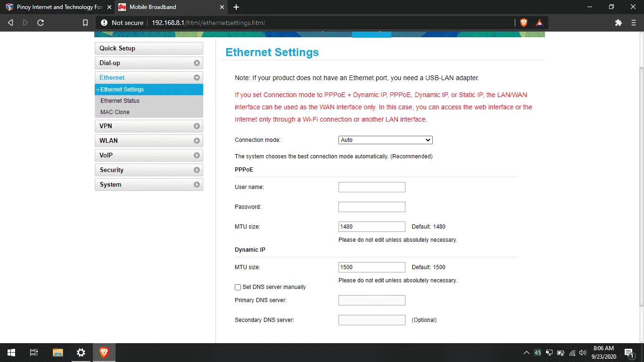Click the PPPoE MTU size field

point(372,227)
